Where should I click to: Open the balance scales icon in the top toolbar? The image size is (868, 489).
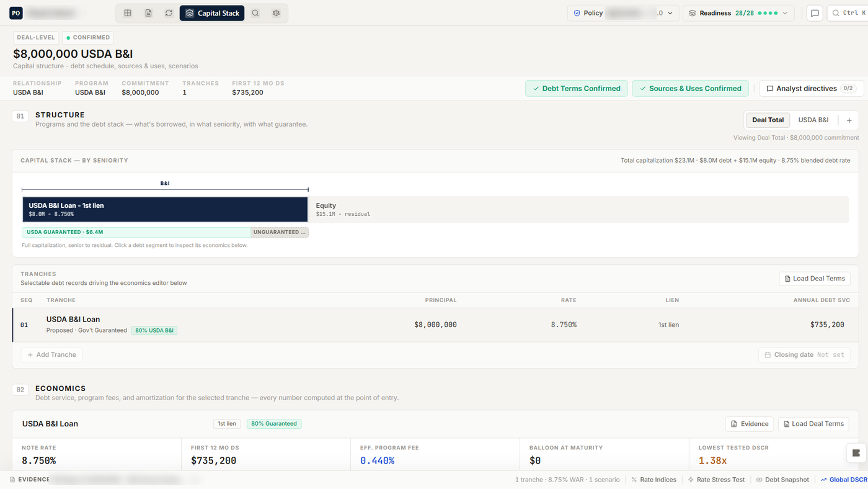(276, 13)
